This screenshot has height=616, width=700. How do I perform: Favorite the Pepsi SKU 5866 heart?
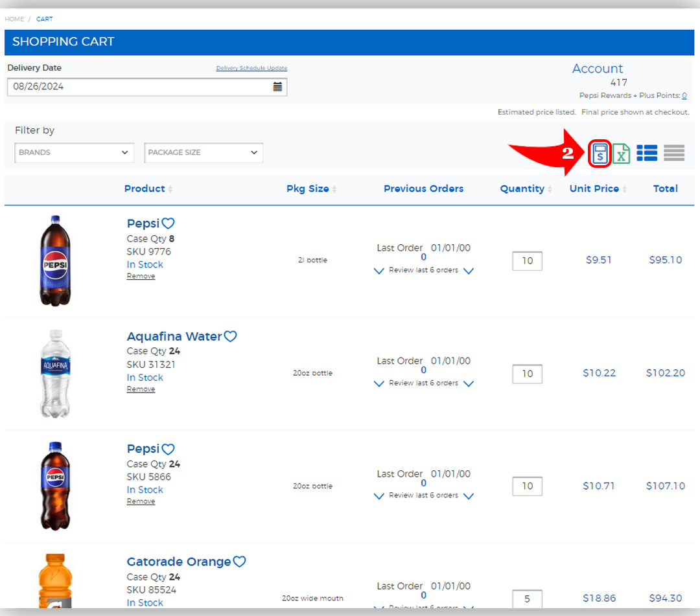[169, 449]
